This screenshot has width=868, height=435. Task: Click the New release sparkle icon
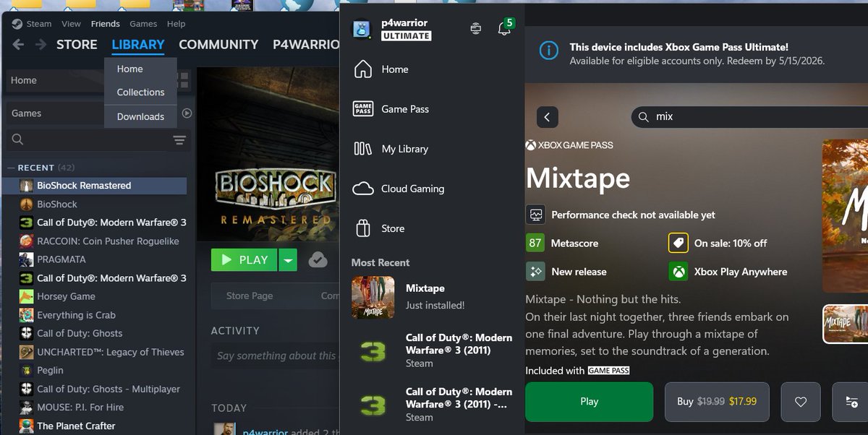pyautogui.click(x=536, y=272)
